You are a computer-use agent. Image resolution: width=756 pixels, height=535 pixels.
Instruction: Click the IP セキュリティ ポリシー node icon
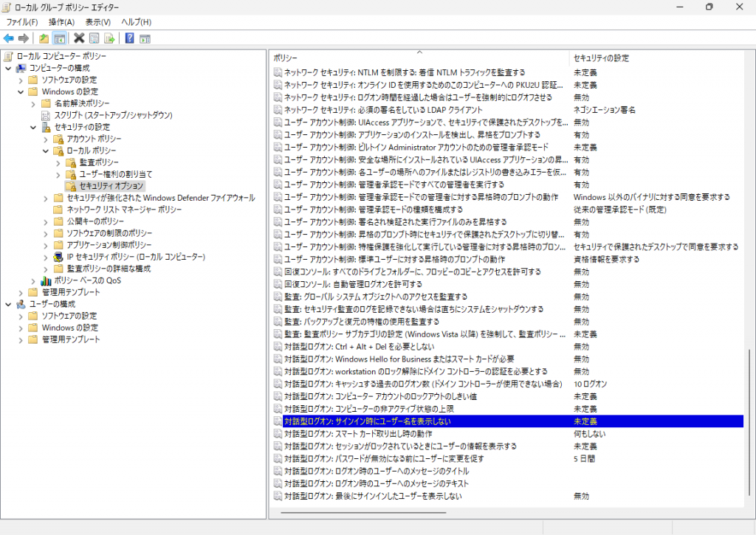point(58,257)
